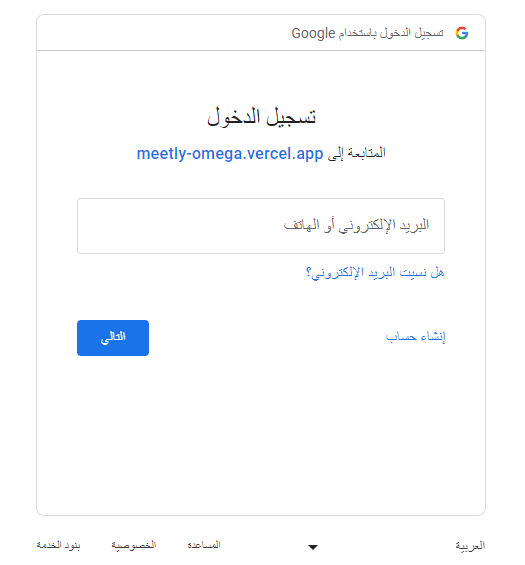The height and width of the screenshot is (565, 525).
Task: Select the العربية language selector label
Action: [x=470, y=546]
